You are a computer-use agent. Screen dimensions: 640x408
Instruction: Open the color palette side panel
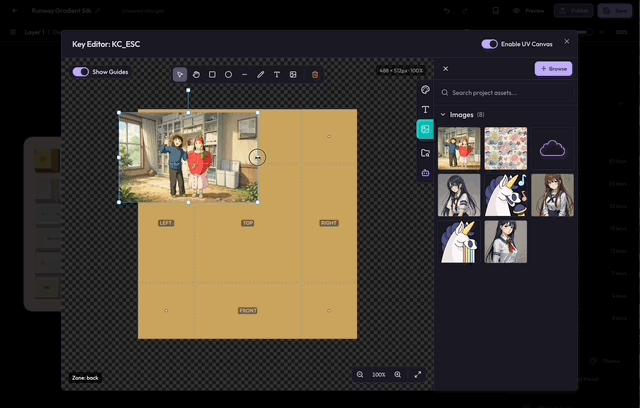click(425, 90)
